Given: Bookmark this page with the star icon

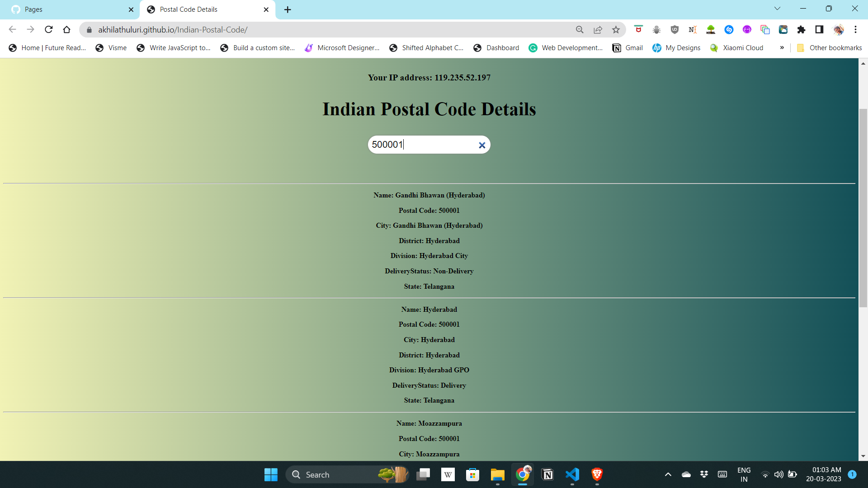Looking at the screenshot, I should click(x=616, y=29).
